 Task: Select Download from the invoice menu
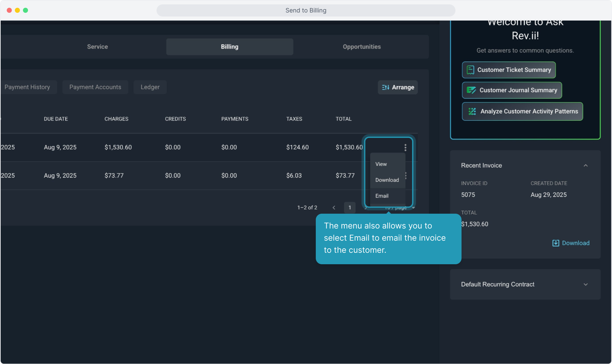[387, 180]
